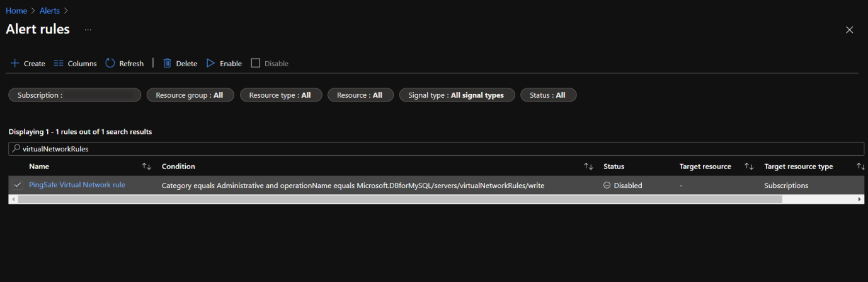Open the PingSafe Virtual Network rule link
868x282 pixels.
click(x=77, y=185)
